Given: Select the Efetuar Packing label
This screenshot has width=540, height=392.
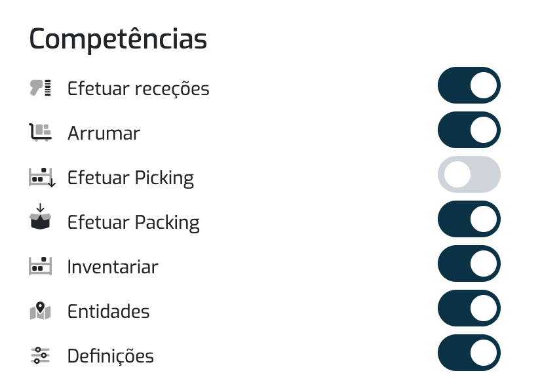Looking at the screenshot, I should click(x=134, y=222).
